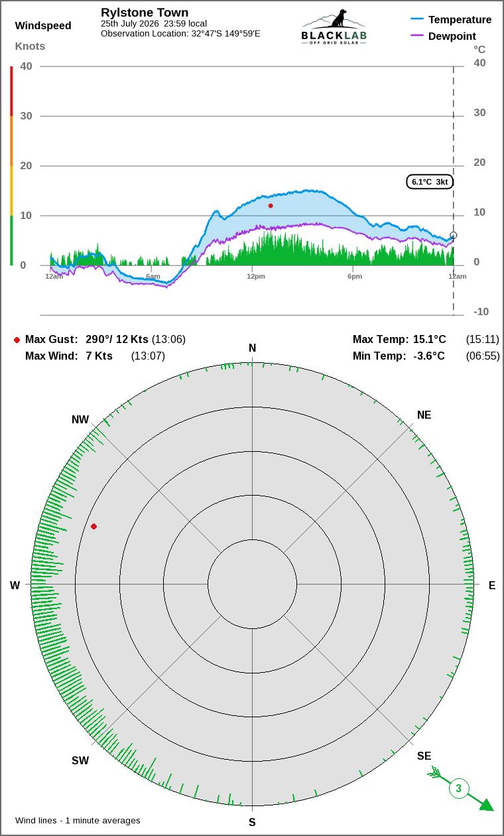
Task: Click the red dot beside Max Gust label
Action: [x=17, y=340]
